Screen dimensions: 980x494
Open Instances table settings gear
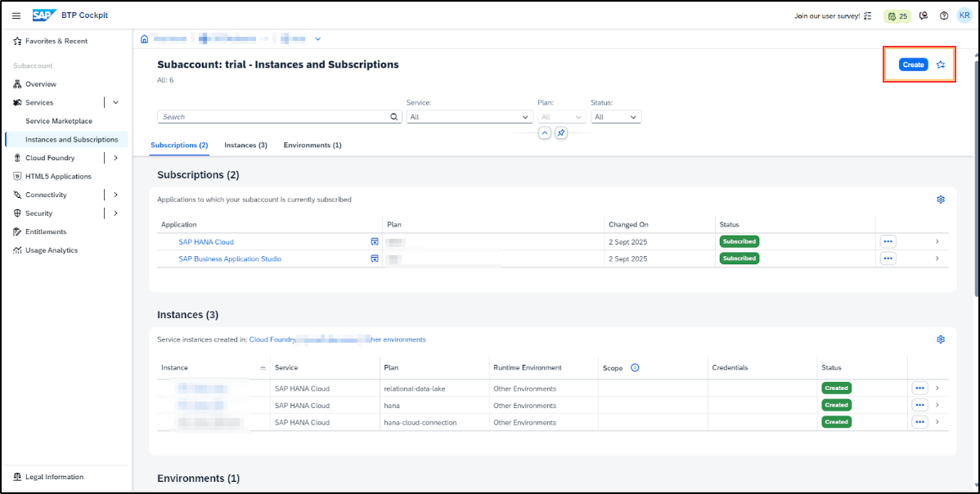click(941, 339)
